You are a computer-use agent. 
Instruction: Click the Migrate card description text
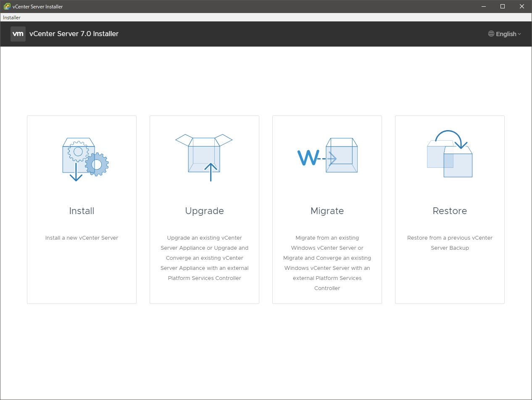pos(327,263)
